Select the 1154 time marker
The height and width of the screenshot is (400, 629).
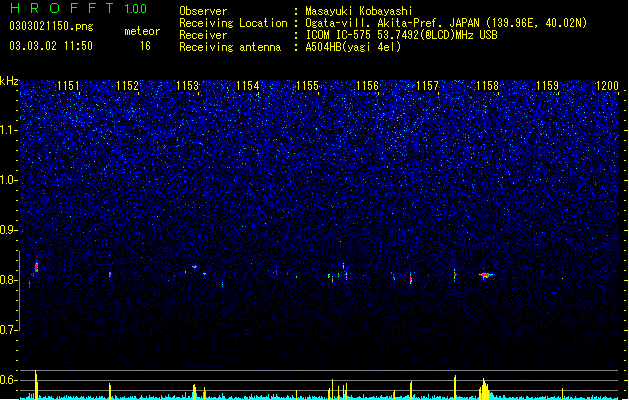(x=248, y=86)
